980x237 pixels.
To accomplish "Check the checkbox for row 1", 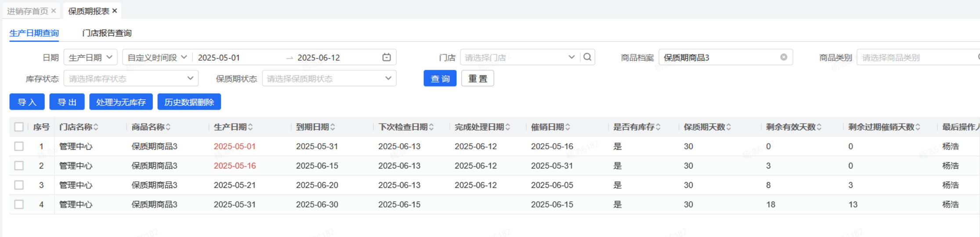I will (19, 146).
